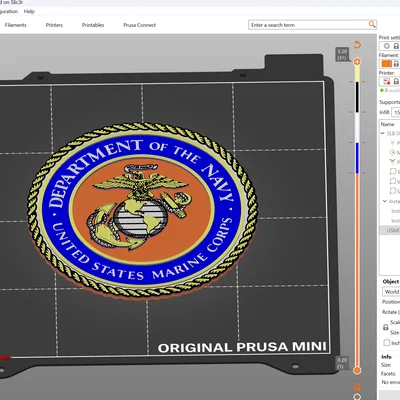Open the Prusa Connect tab
Screen dimensions: 400x400
(x=140, y=25)
